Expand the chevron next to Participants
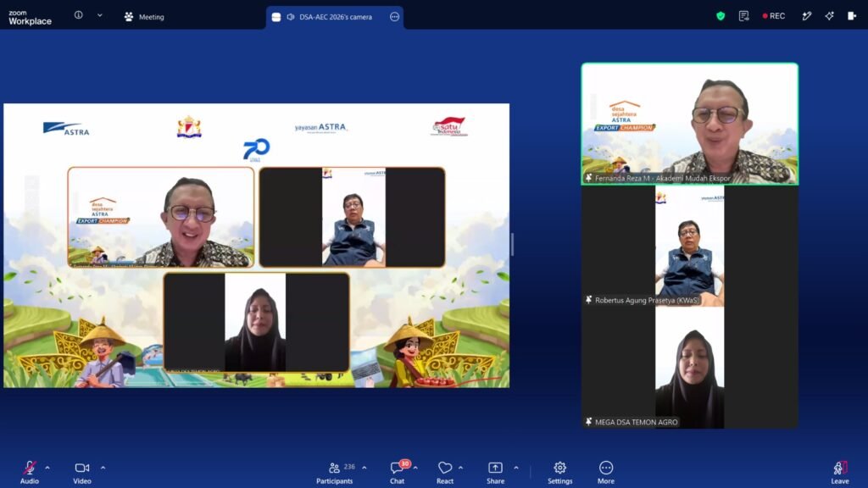Screen dimensions: 868x488 (364, 468)
